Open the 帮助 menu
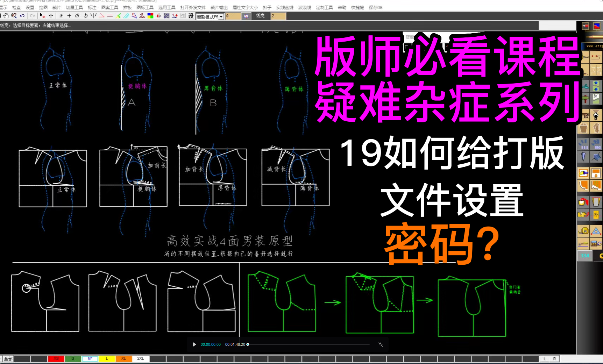 (342, 7)
